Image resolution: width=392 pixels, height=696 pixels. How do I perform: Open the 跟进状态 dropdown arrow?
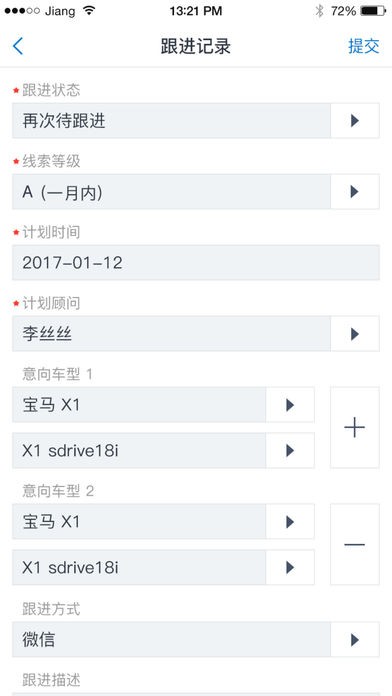pos(355,121)
